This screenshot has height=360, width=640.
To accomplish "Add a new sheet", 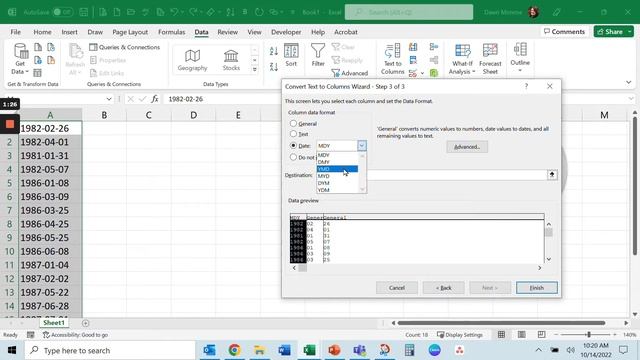I will click(x=85, y=323).
